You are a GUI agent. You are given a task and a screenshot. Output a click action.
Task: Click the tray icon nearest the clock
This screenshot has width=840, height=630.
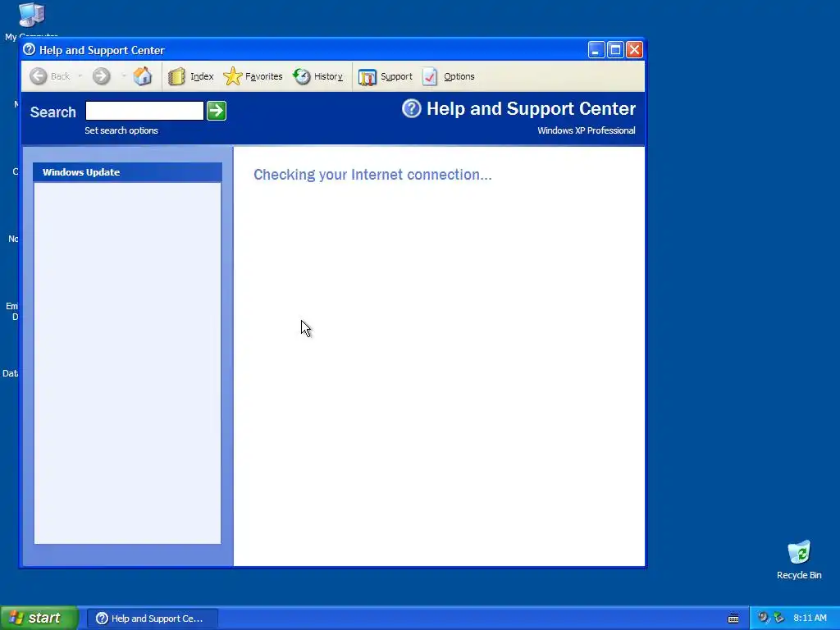779,619
